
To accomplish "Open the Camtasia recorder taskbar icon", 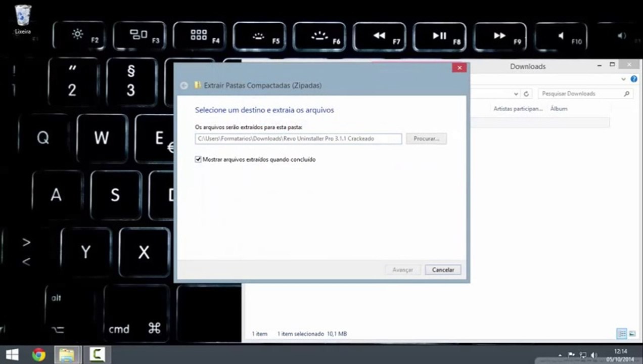I will [96, 355].
